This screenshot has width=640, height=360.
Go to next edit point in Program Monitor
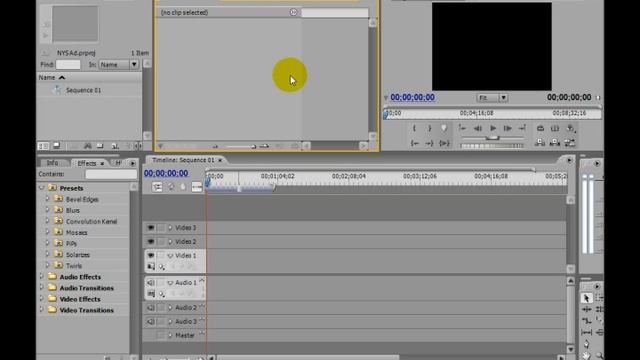(522, 128)
